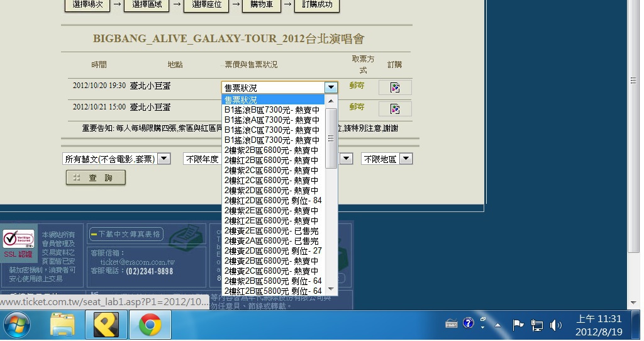The width and height of the screenshot is (644, 341).
Task: Click the network connection tray icon
Action: [536, 325]
